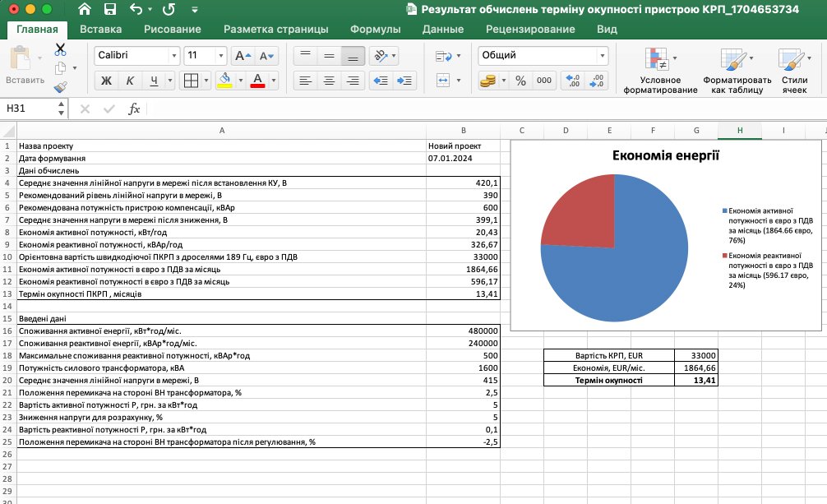This screenshot has width=827, height=504.
Task: Switch to the Вставка ribbon tab
Action: (x=100, y=29)
